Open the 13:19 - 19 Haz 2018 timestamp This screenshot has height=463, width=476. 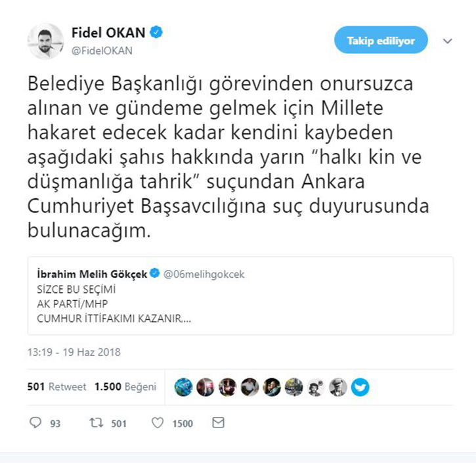click(x=74, y=352)
